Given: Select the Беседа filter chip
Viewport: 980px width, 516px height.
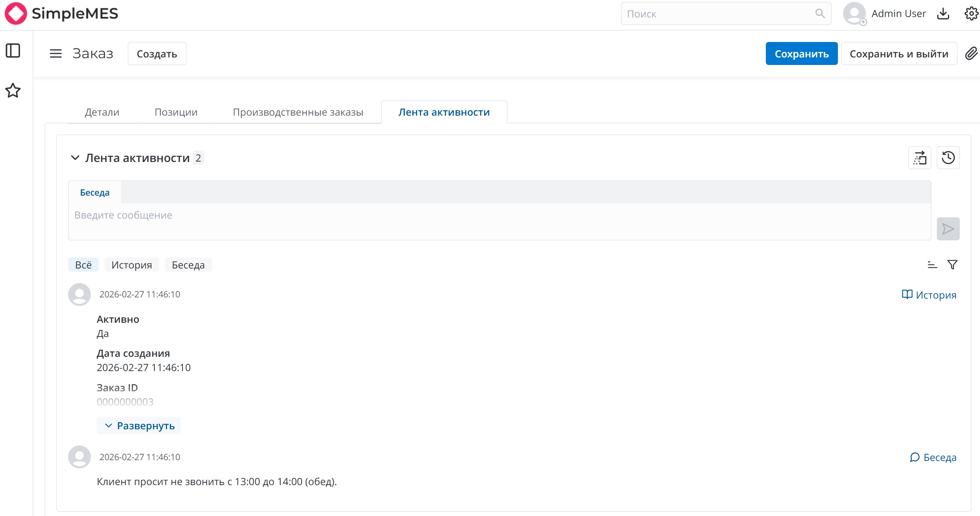Looking at the screenshot, I should (x=188, y=265).
